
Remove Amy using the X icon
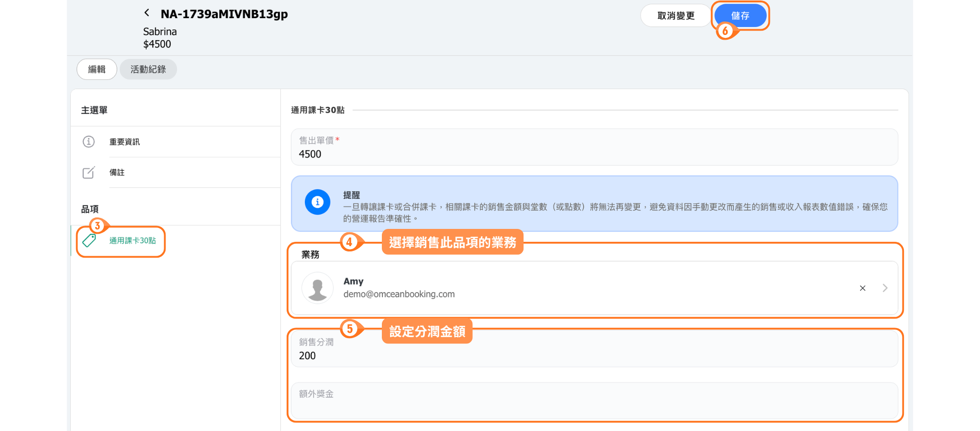pos(862,288)
